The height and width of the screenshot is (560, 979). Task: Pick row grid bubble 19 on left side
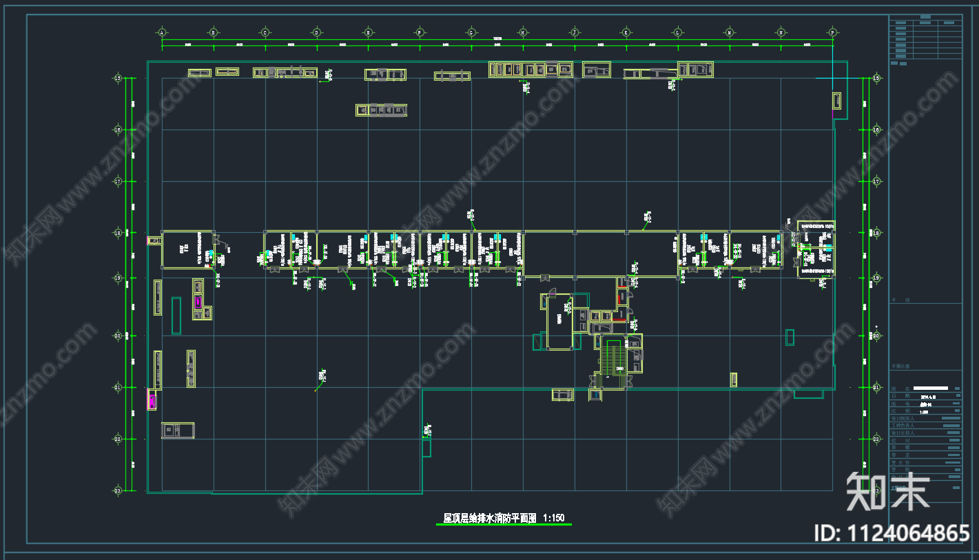pyautogui.click(x=117, y=278)
